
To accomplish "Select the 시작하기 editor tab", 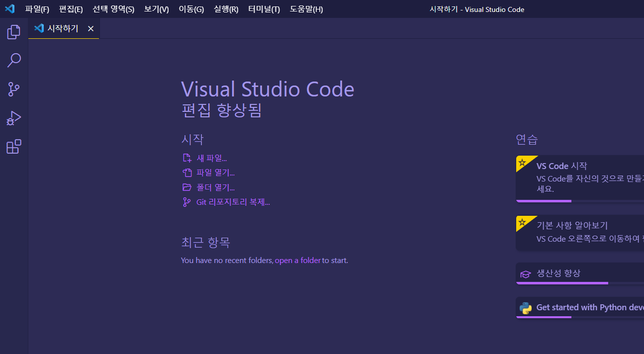I will (64, 28).
